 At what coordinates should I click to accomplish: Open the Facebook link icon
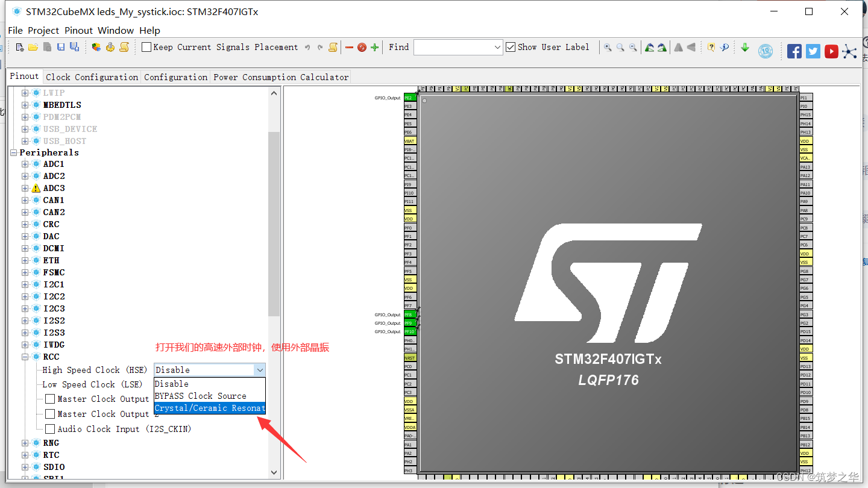coord(794,51)
